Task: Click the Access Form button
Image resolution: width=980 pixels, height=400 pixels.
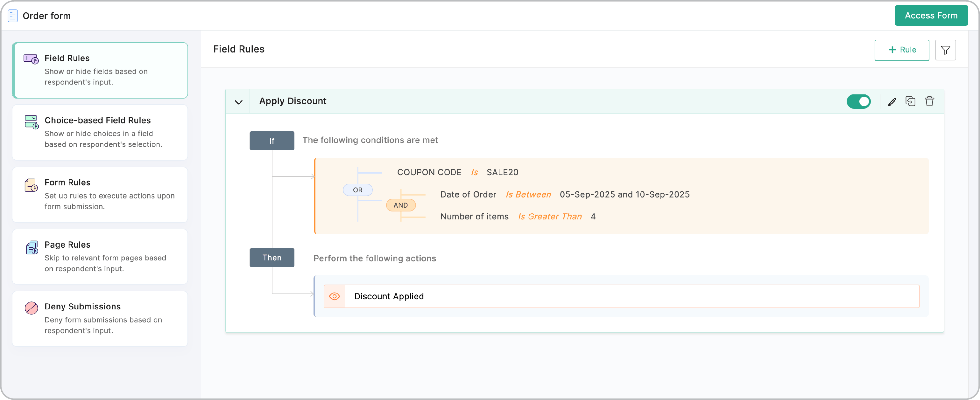Action: [931, 16]
